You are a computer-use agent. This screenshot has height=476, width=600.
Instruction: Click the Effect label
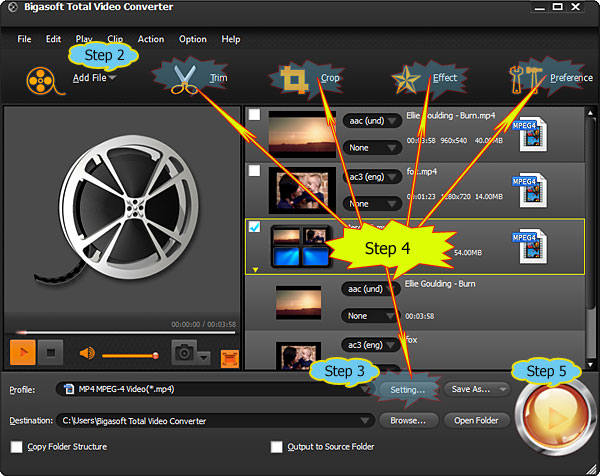(x=445, y=78)
